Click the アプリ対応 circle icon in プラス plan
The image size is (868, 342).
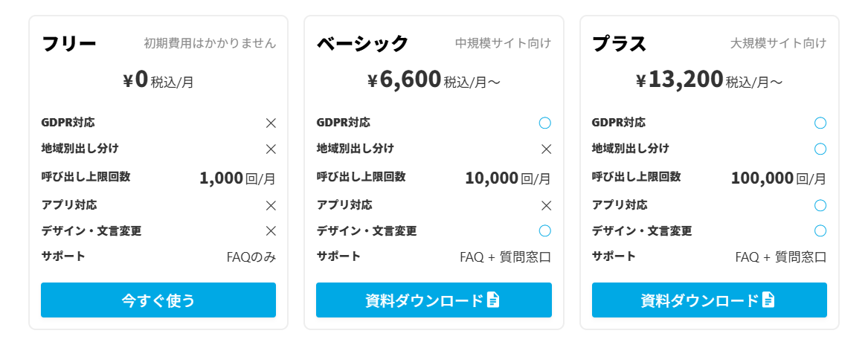pyautogui.click(x=820, y=205)
